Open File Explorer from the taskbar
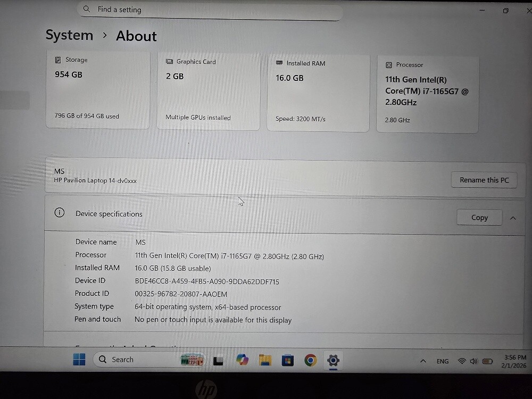Viewport: 532px width, 399px height. coord(265,360)
